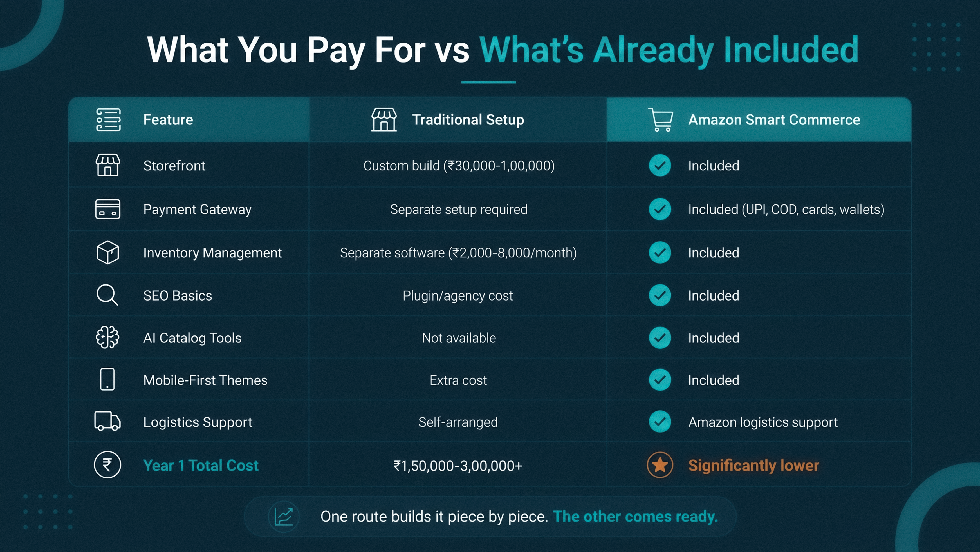Select the Traditional Setup column header
Viewport: 980px width, 552px height.
[458, 119]
